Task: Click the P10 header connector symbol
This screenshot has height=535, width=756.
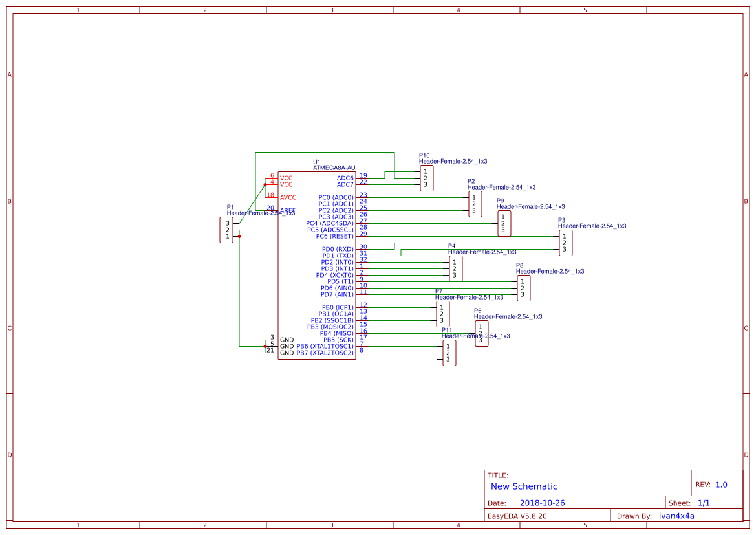Action: (426, 179)
